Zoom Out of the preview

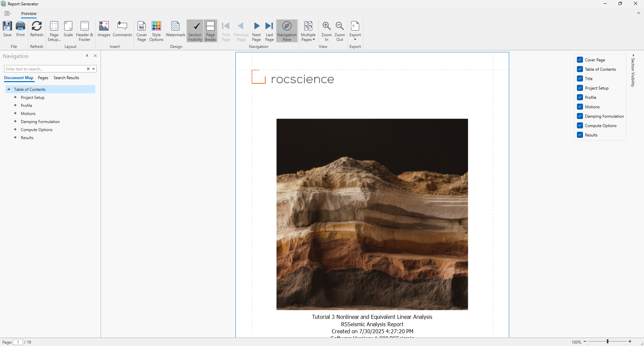tap(340, 31)
